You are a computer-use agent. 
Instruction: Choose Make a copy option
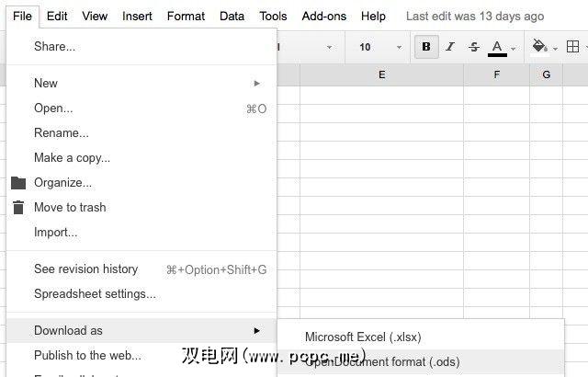pos(72,158)
